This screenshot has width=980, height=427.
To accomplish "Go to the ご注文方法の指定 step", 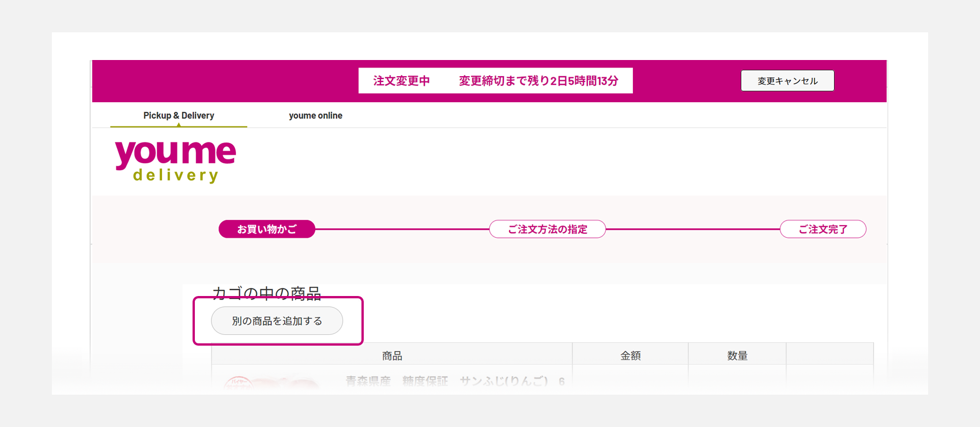I will pyautogui.click(x=548, y=229).
